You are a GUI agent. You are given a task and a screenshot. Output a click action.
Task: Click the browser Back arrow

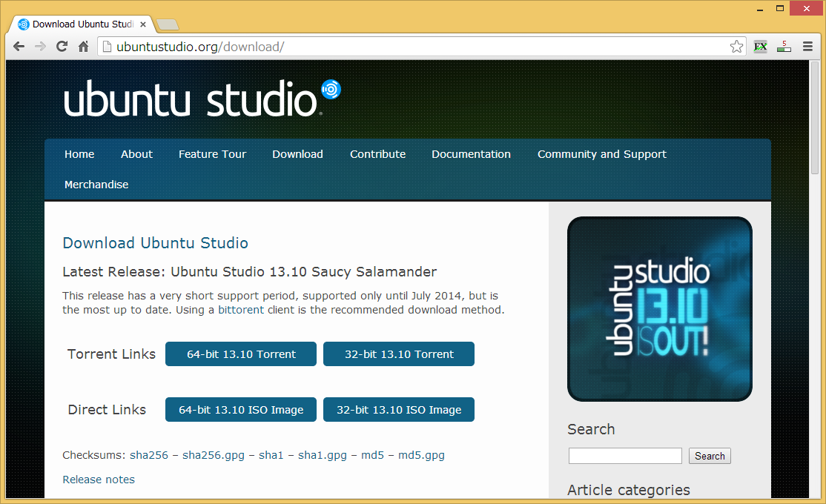tap(19, 47)
